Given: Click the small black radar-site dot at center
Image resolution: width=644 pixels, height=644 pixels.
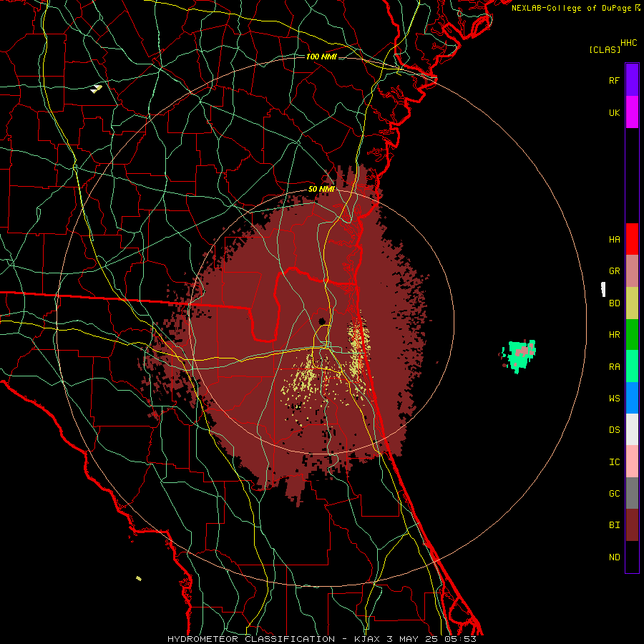Looking at the screenshot, I should (x=322, y=321).
